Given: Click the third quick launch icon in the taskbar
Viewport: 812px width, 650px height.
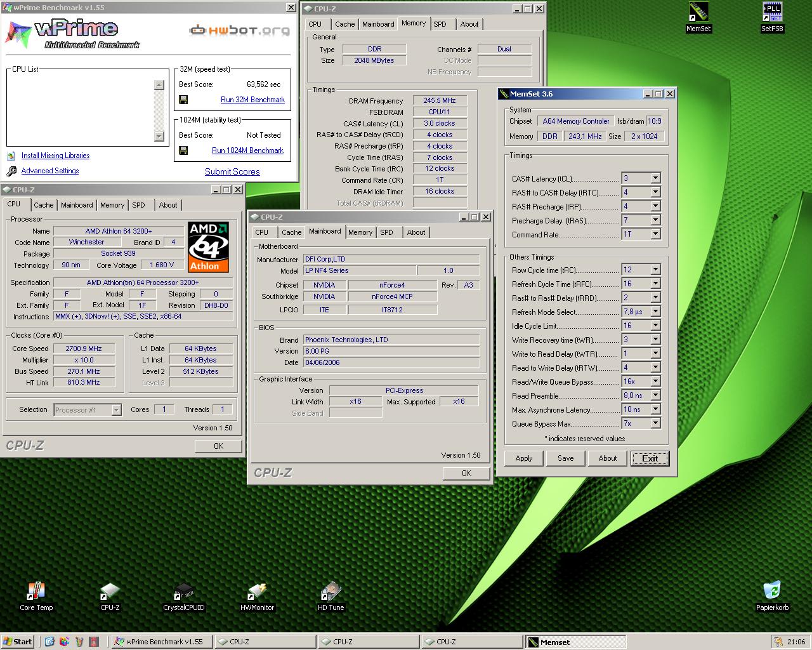Looking at the screenshot, I should pyautogui.click(x=79, y=642).
